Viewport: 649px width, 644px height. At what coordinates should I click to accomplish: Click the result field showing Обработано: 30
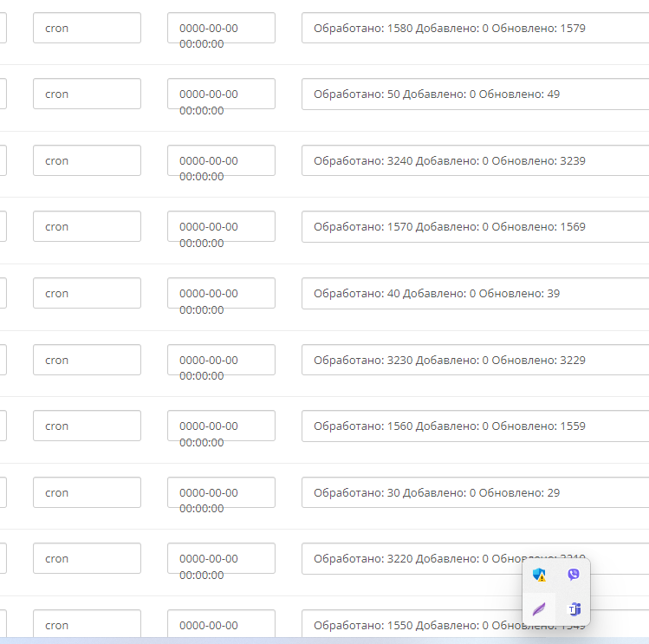[x=475, y=492]
